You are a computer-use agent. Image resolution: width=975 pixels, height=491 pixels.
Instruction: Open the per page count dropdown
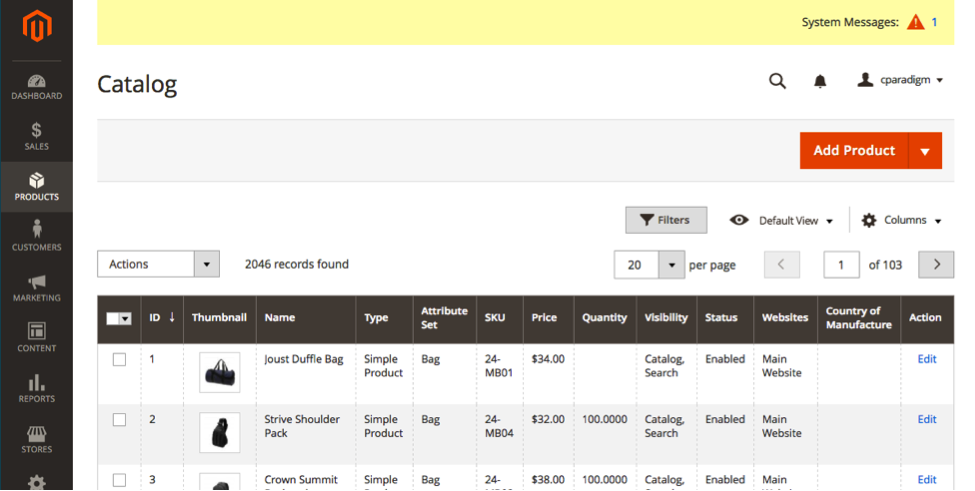[670, 265]
